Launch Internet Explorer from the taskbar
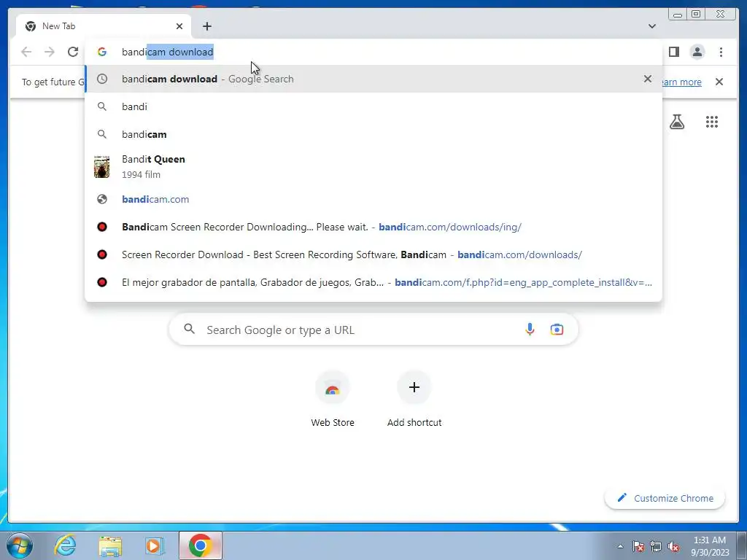The image size is (747, 560). (x=65, y=545)
